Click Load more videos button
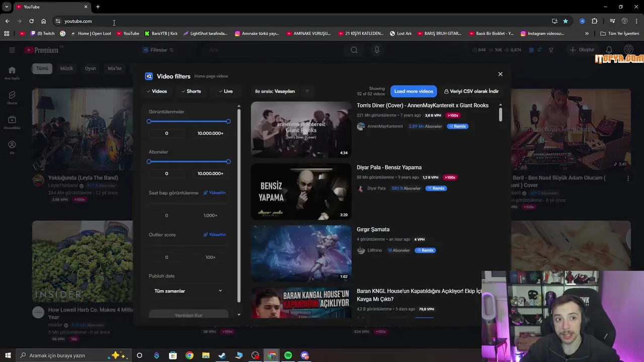The width and height of the screenshot is (644, 362). 414,91
